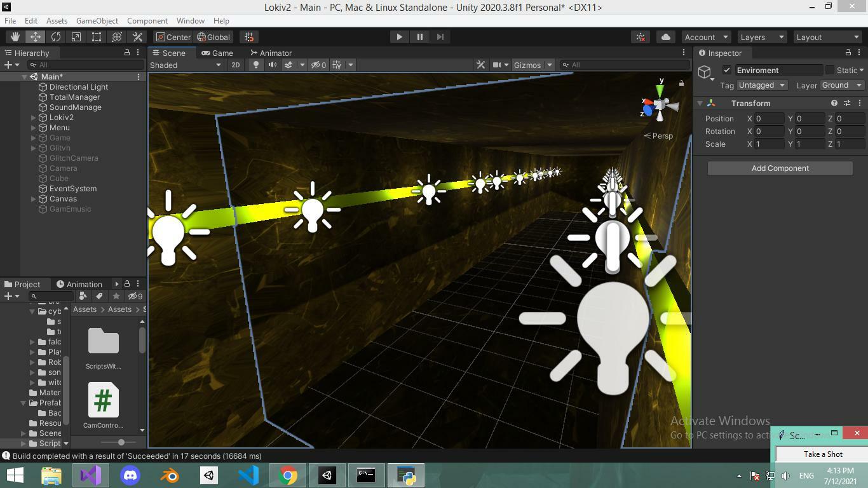Select the Rotate tool
Screen dimensions: 868x488
pyautogui.click(x=55, y=37)
